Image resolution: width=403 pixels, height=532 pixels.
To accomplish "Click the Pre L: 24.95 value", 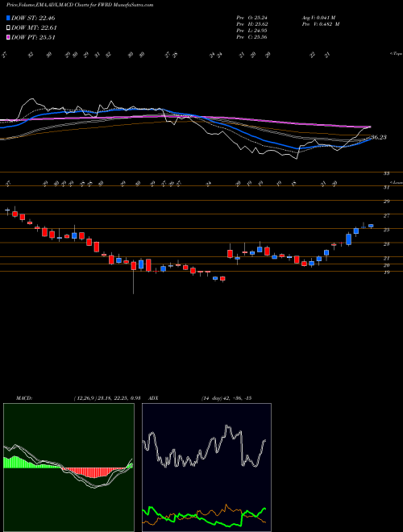I will (252, 31).
